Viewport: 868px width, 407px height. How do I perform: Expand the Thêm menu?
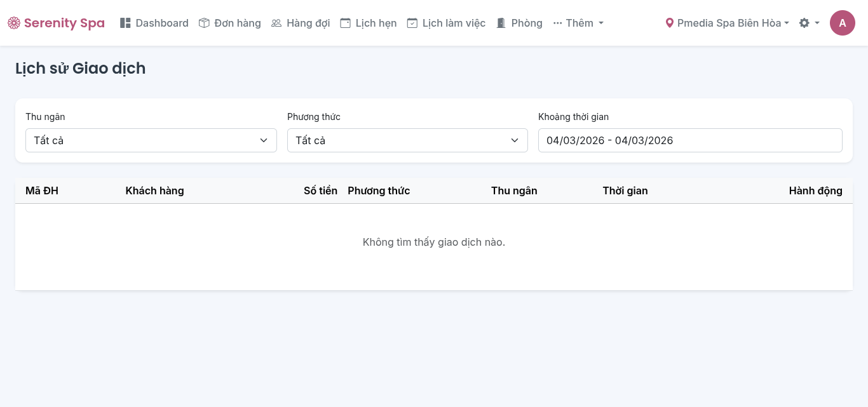tap(579, 23)
